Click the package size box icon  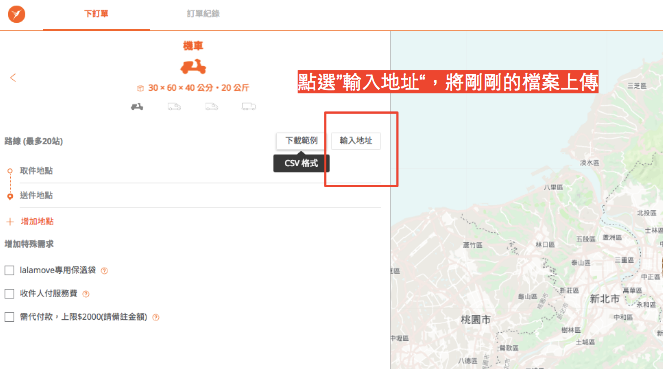tap(140, 88)
